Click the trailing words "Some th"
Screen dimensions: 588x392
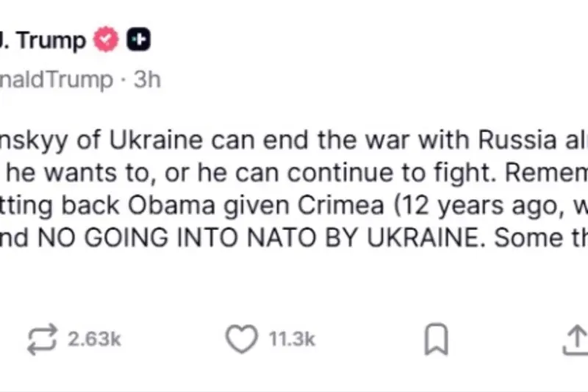541,238
